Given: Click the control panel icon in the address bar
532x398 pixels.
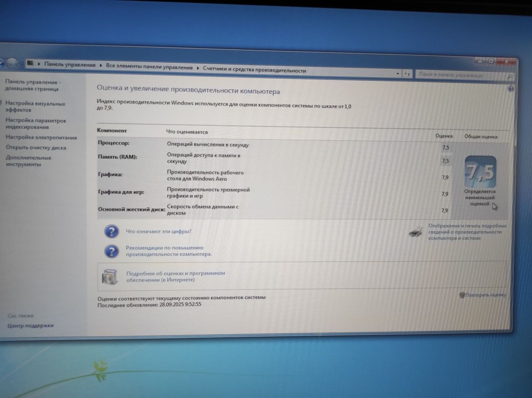Looking at the screenshot, I should click(30, 63).
